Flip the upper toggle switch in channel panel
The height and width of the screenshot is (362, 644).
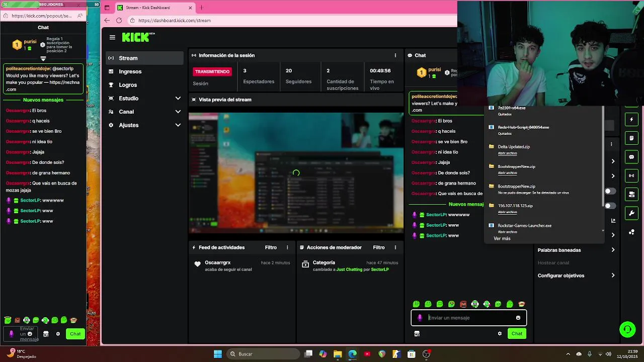610,191
